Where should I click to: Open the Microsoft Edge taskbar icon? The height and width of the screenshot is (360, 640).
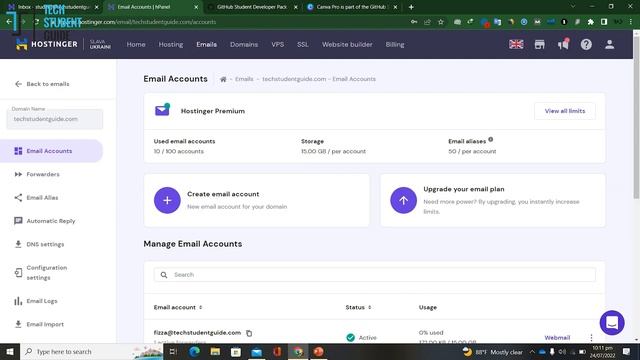click(194, 351)
